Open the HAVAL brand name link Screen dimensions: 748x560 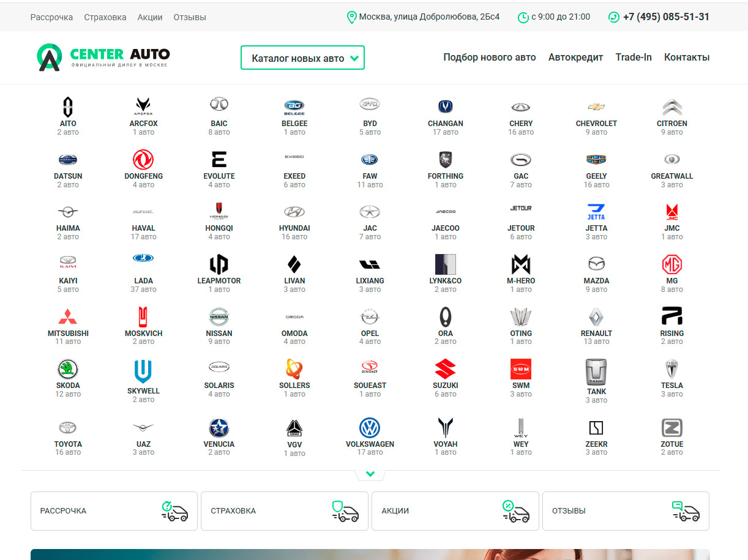(143, 228)
